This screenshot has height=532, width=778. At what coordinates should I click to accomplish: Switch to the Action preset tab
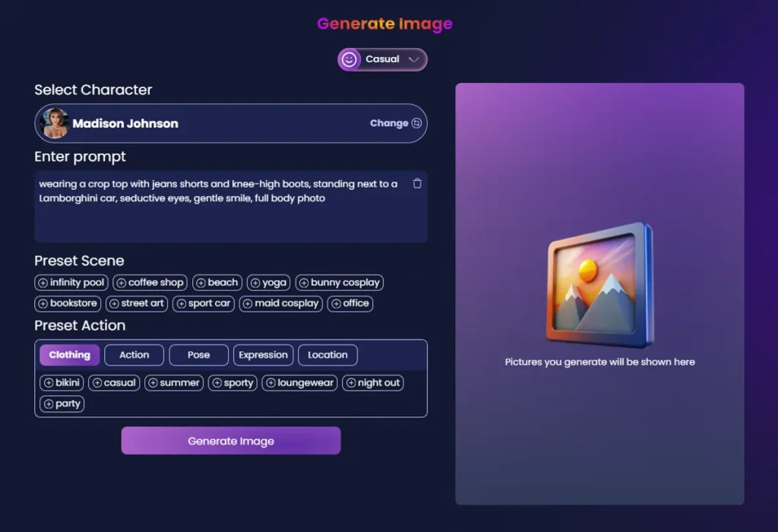[134, 355]
